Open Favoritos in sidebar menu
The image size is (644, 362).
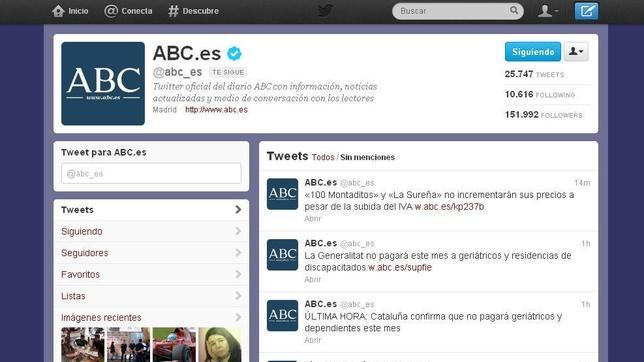(151, 274)
